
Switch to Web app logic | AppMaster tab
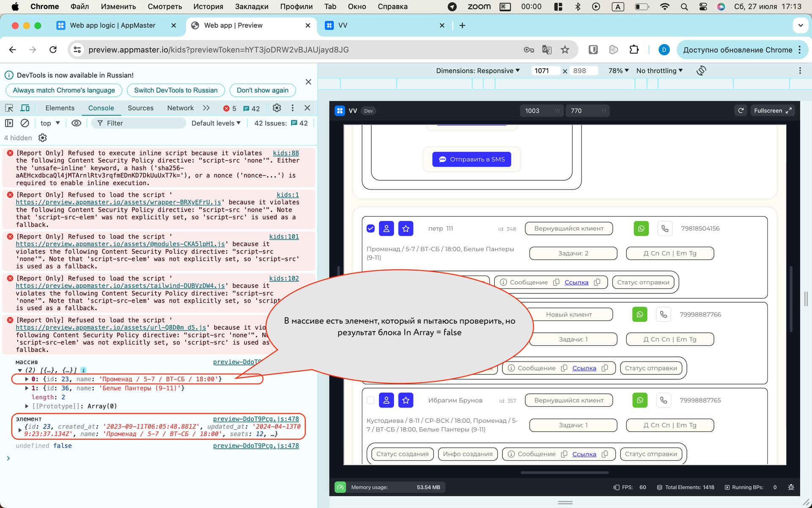click(x=112, y=25)
